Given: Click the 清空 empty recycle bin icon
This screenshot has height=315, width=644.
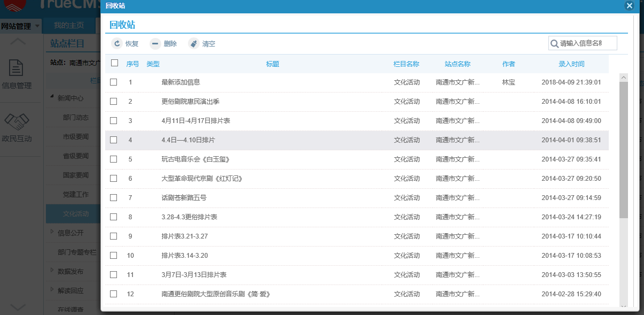Looking at the screenshot, I should tap(193, 44).
